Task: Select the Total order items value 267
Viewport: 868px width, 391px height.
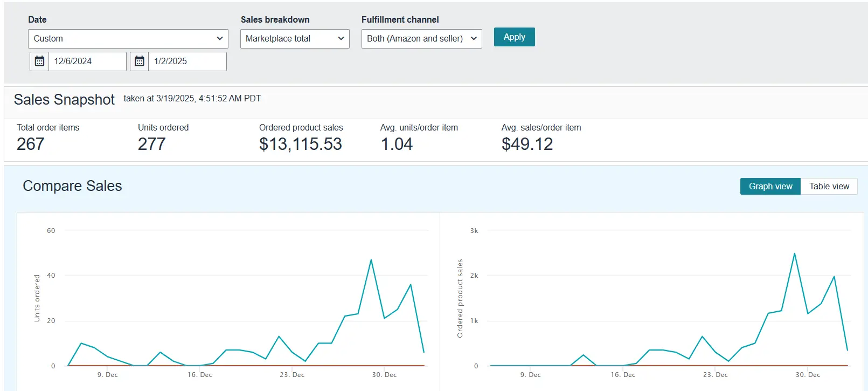Action: tap(31, 145)
